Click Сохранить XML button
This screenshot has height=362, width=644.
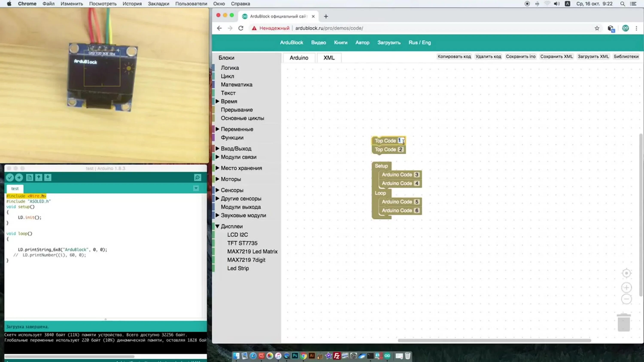(x=556, y=56)
